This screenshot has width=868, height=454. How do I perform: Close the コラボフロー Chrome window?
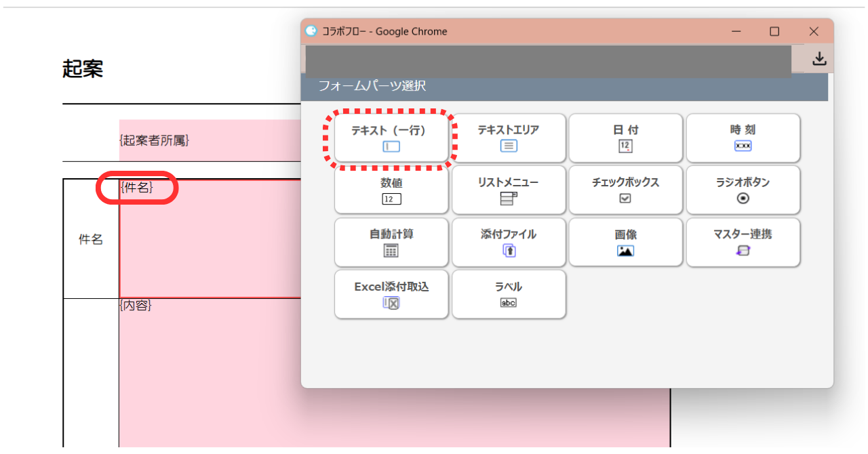(x=814, y=31)
